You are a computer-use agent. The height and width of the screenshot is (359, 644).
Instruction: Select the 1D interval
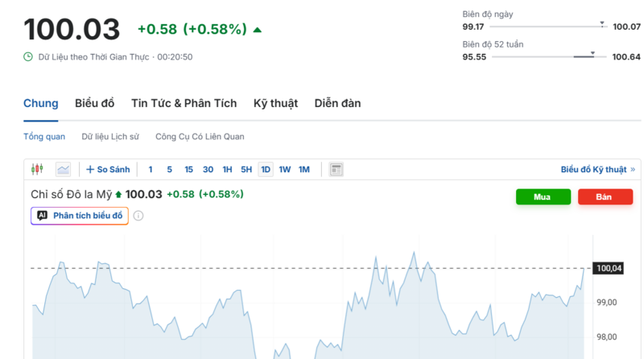point(266,169)
